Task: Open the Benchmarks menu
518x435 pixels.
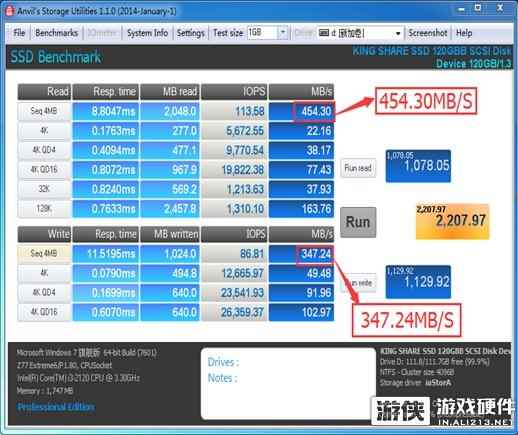Action: [x=56, y=33]
